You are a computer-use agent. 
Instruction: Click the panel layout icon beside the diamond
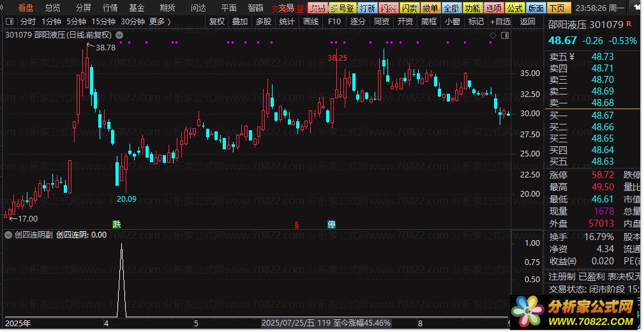point(505,36)
